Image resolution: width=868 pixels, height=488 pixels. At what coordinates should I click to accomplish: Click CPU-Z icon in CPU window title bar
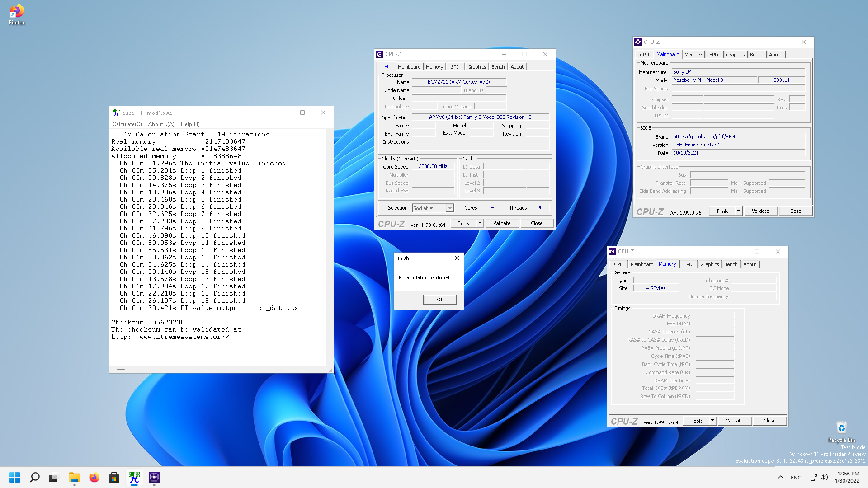379,54
